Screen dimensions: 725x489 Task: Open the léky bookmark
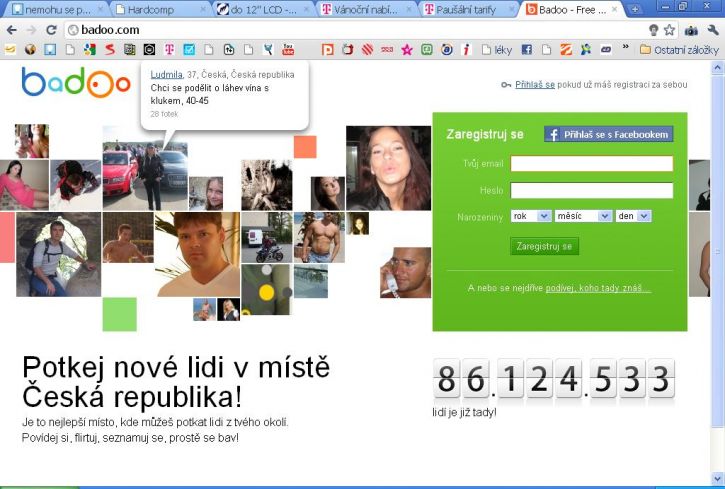(x=497, y=50)
